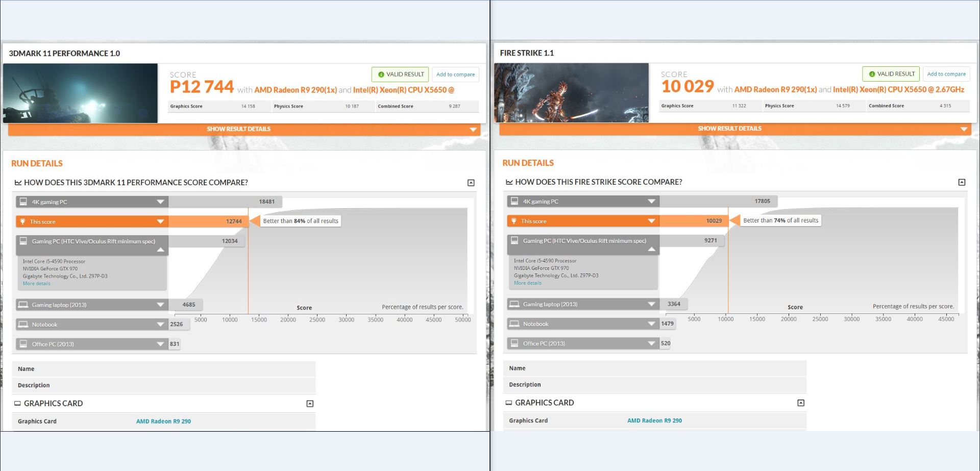Open AMD Radeon R9 290 graphics card link in 3DMark 11

coord(163,422)
